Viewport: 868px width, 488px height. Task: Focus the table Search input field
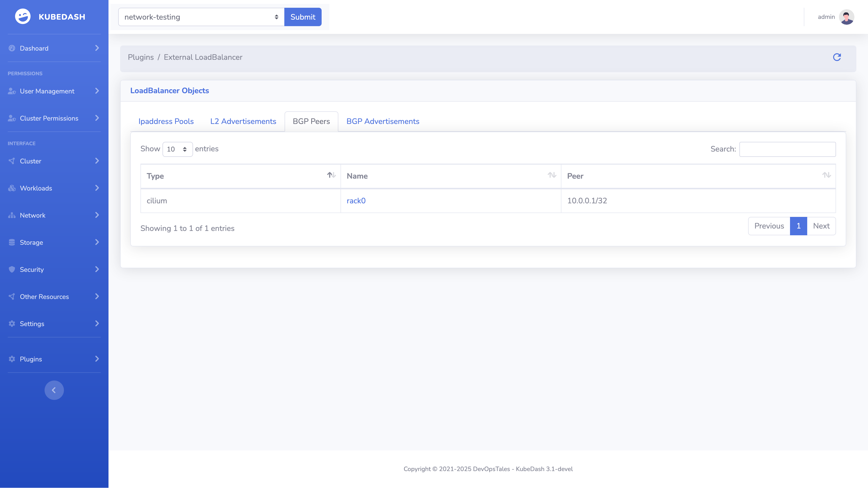click(787, 149)
